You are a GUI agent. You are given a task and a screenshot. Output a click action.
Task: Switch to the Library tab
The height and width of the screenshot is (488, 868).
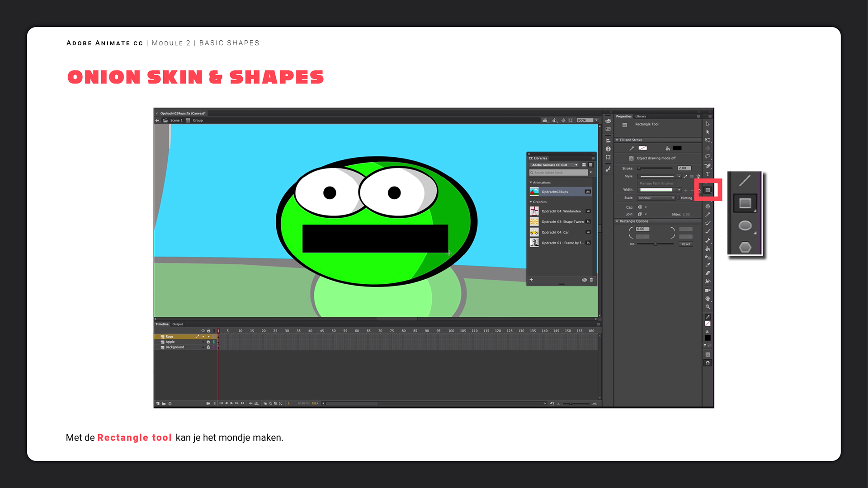click(x=641, y=116)
